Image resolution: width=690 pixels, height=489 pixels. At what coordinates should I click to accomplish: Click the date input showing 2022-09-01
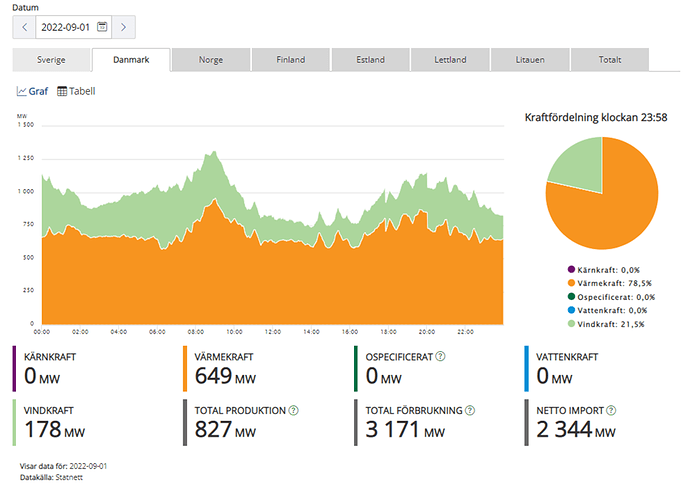pyautogui.click(x=65, y=27)
